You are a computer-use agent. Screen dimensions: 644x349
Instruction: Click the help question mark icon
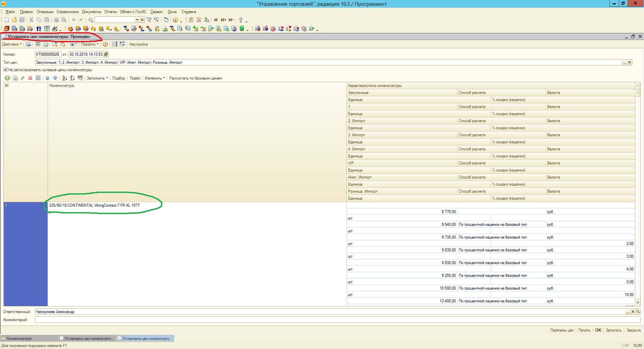tap(105, 44)
